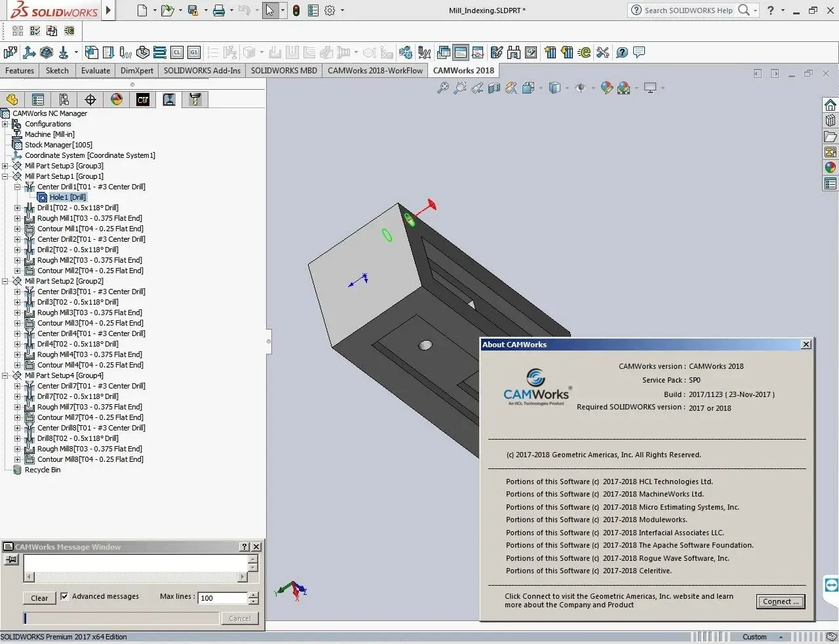The height and width of the screenshot is (644, 839).
Task: Click the binoculars find icon in CAMWorks toolbar
Action: pos(514,52)
